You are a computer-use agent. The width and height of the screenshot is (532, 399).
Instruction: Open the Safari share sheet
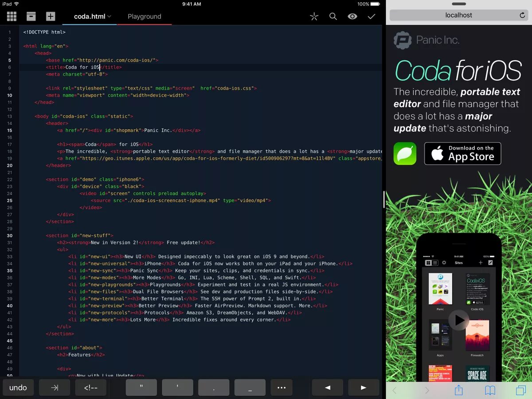coord(459,390)
